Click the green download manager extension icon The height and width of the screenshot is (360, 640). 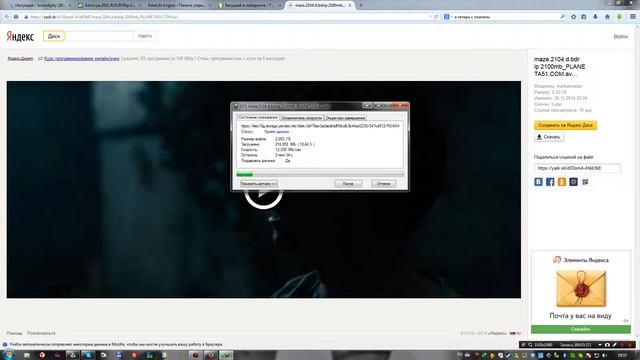(x=619, y=17)
